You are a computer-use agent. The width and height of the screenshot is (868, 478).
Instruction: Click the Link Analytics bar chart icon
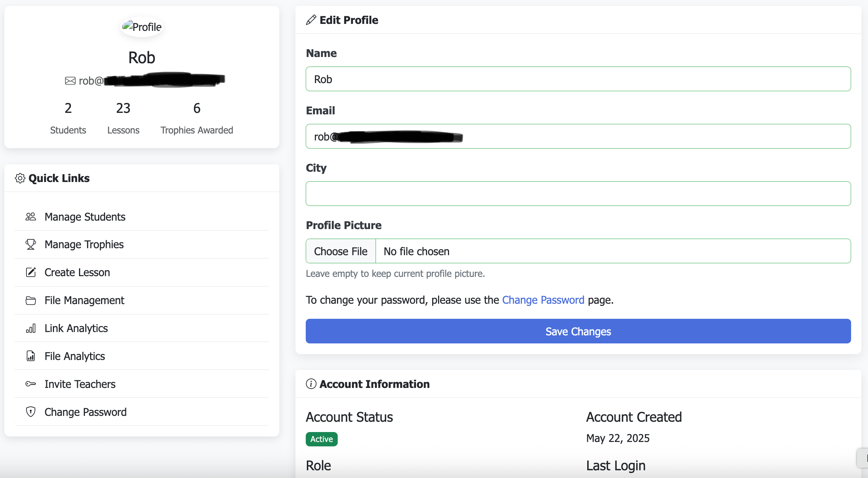click(x=31, y=328)
